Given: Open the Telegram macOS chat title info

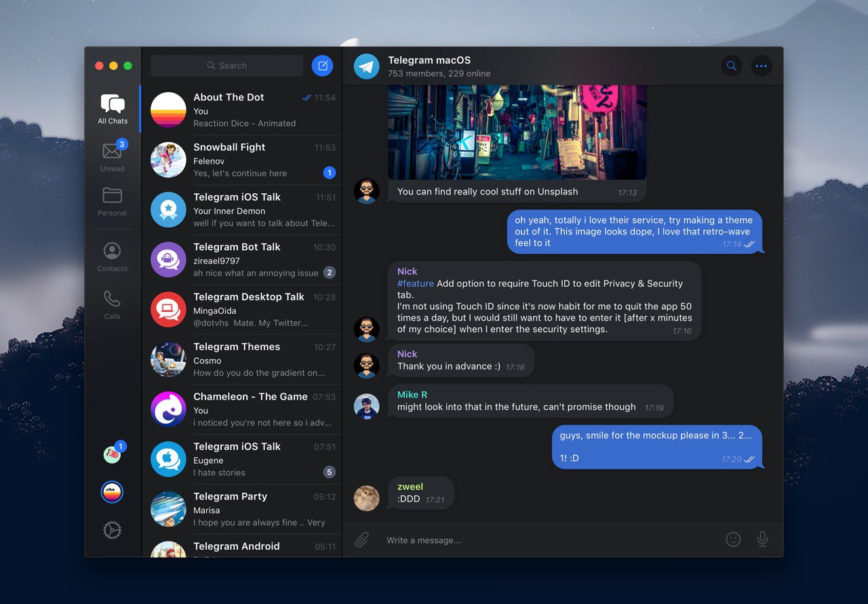Looking at the screenshot, I should [429, 60].
